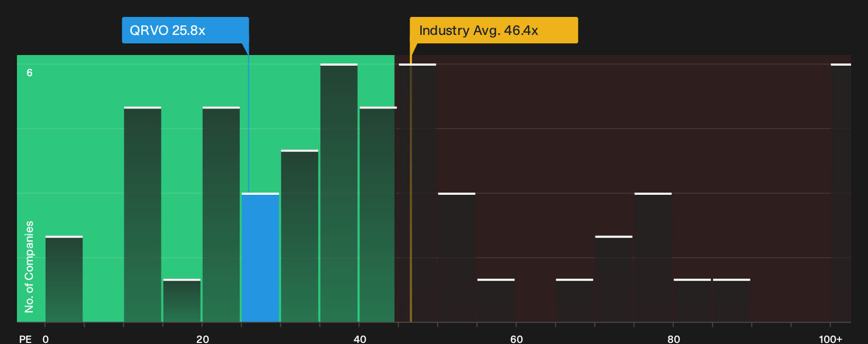This screenshot has width=868, height=344.
Task: Select the 100+ PE bar
Action: pyautogui.click(x=841, y=193)
